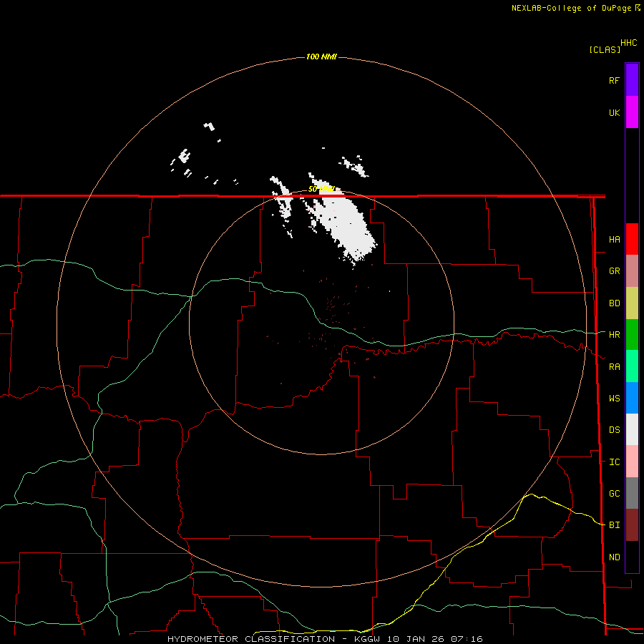This screenshot has width=644, height=644.
Task: Click the HHC product label
Action: pos(628,43)
